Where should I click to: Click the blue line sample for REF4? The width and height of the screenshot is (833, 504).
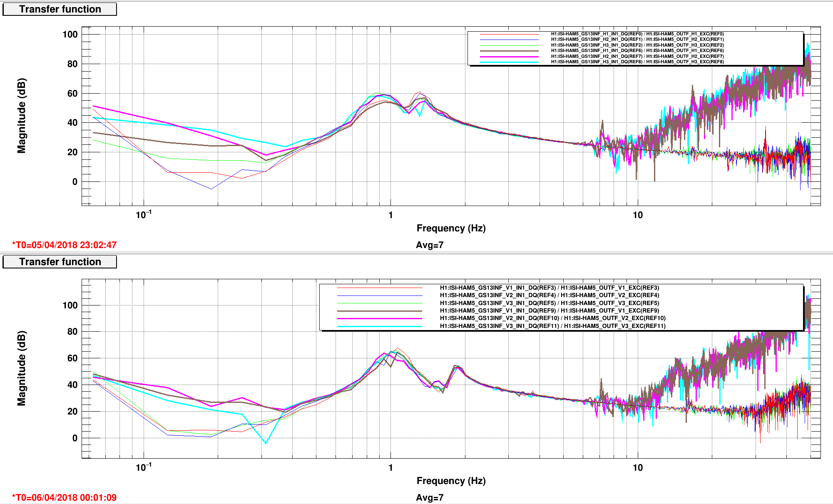[x=380, y=295]
